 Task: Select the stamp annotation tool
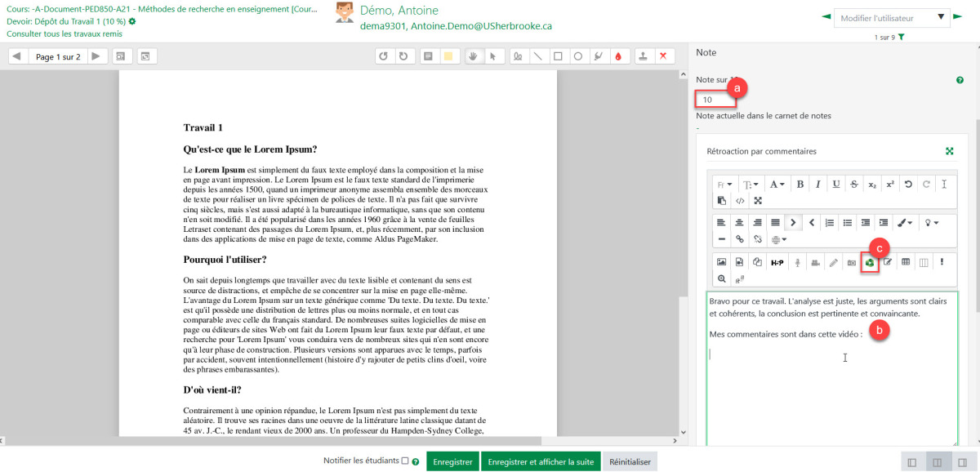(644, 56)
